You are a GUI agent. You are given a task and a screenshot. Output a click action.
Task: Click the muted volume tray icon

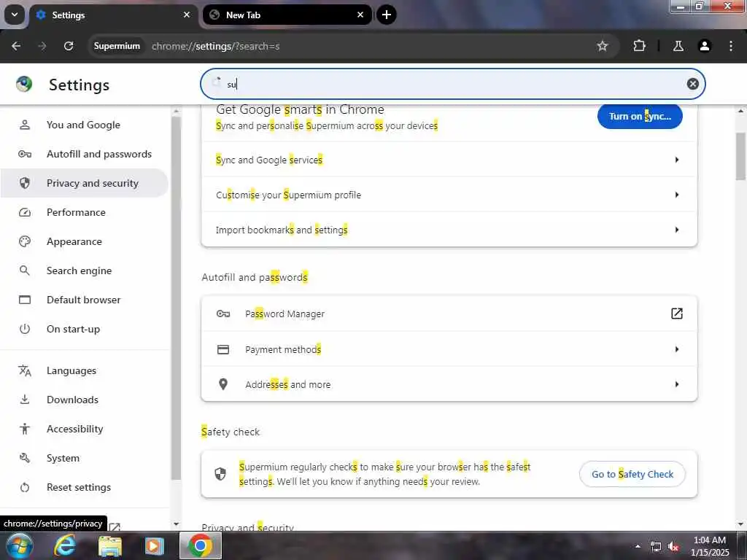coord(673,547)
